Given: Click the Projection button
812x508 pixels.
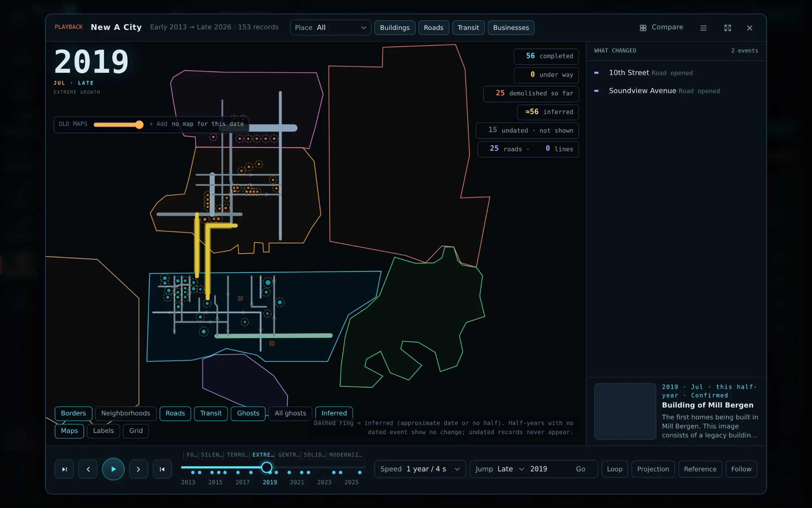Looking at the screenshot, I should coord(653,469).
